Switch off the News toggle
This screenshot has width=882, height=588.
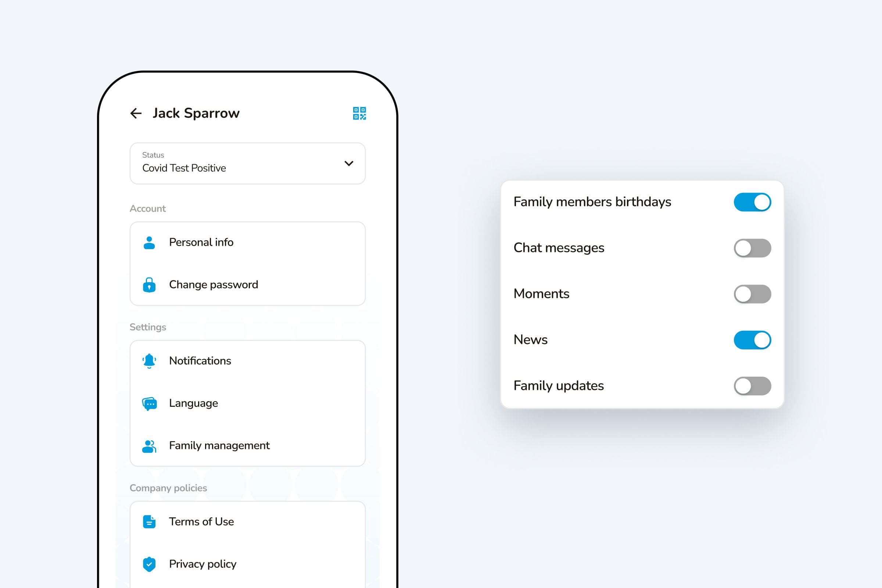[x=752, y=340]
